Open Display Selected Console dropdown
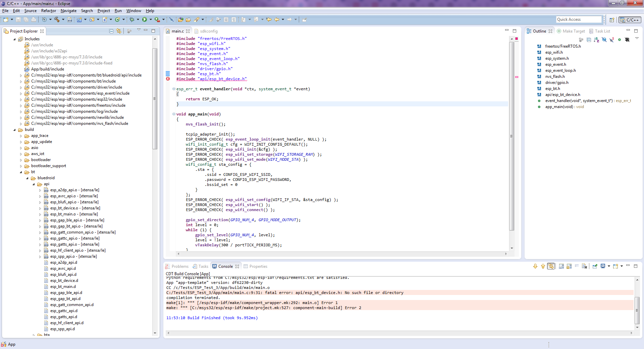 (x=609, y=266)
